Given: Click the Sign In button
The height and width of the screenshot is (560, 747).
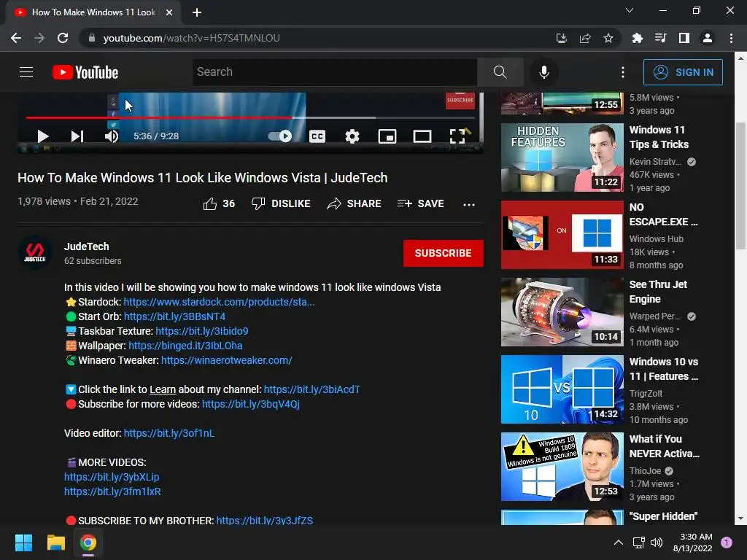Looking at the screenshot, I should click(x=683, y=72).
